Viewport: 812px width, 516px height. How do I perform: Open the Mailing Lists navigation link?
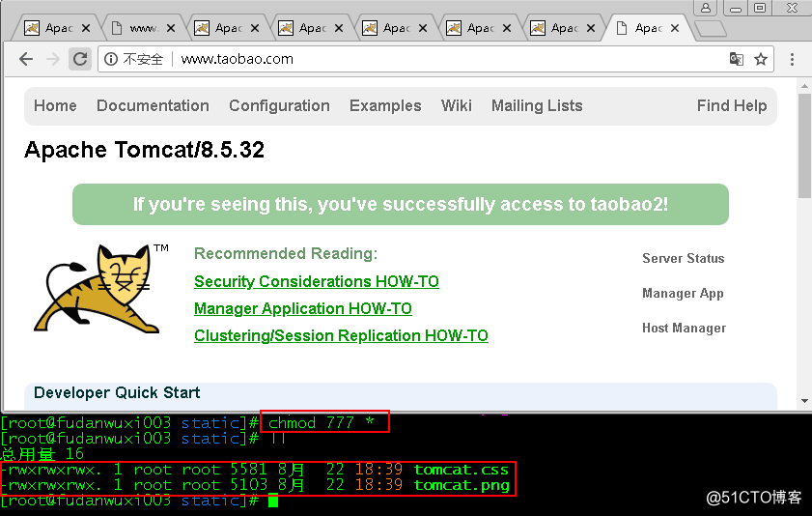coord(537,105)
